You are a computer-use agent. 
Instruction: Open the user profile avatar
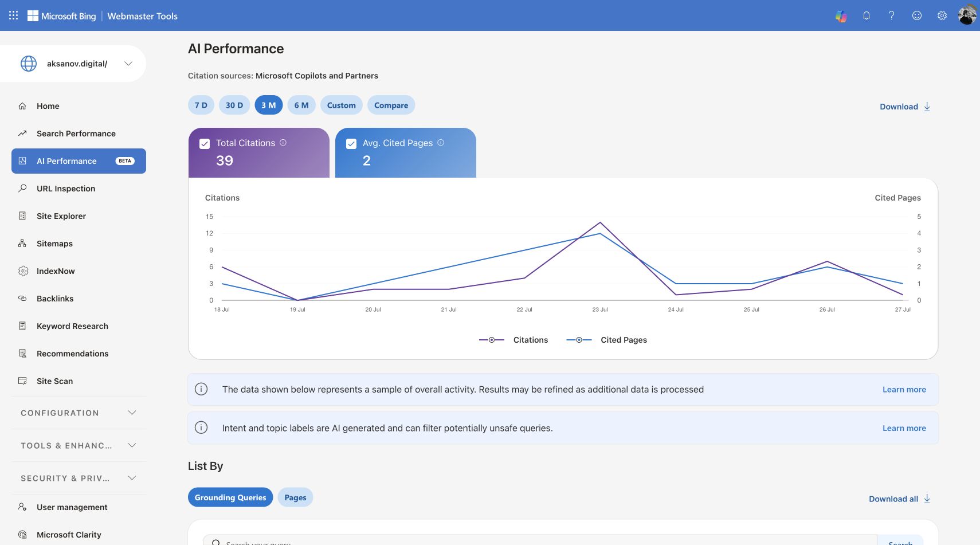coord(967,15)
